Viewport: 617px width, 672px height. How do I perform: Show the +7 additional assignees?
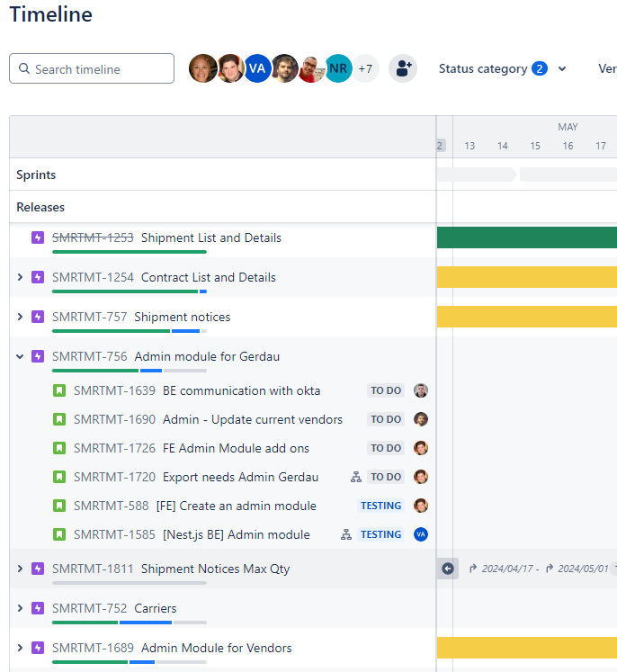(365, 68)
